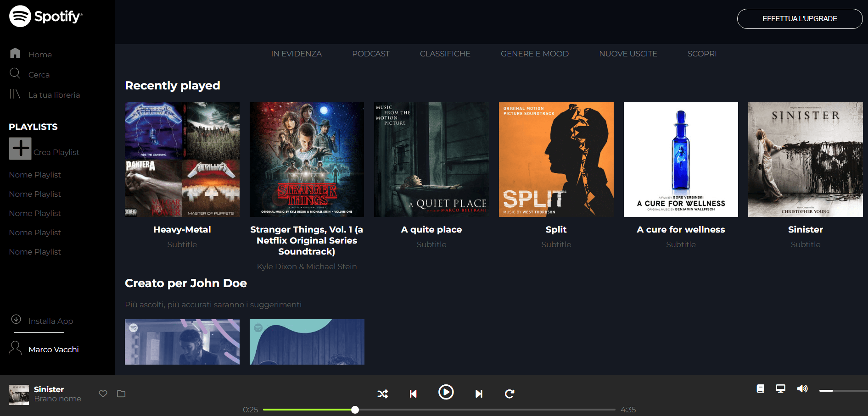Viewport: 868px width, 416px height.
Task: Select GENERE E MOOD from the navigation
Action: click(535, 54)
